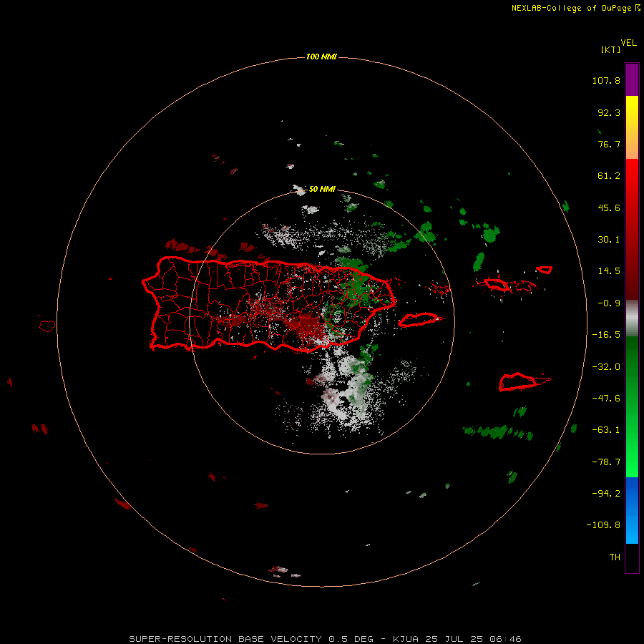Click the St. Croix island outline in the southeast

click(518, 382)
